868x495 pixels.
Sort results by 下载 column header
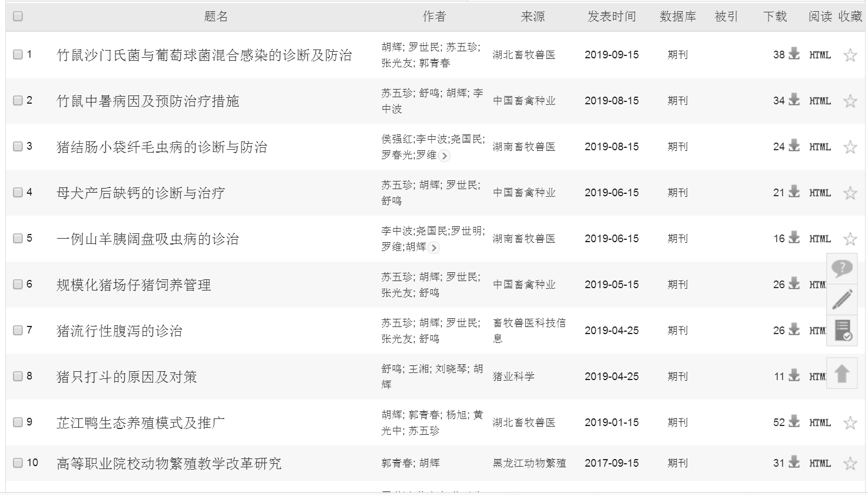[x=775, y=16]
